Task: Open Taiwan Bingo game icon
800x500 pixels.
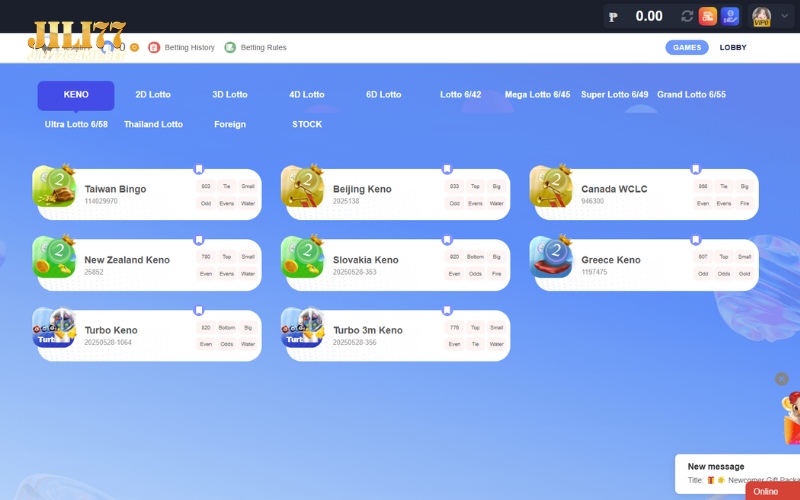Action: pyautogui.click(x=54, y=186)
